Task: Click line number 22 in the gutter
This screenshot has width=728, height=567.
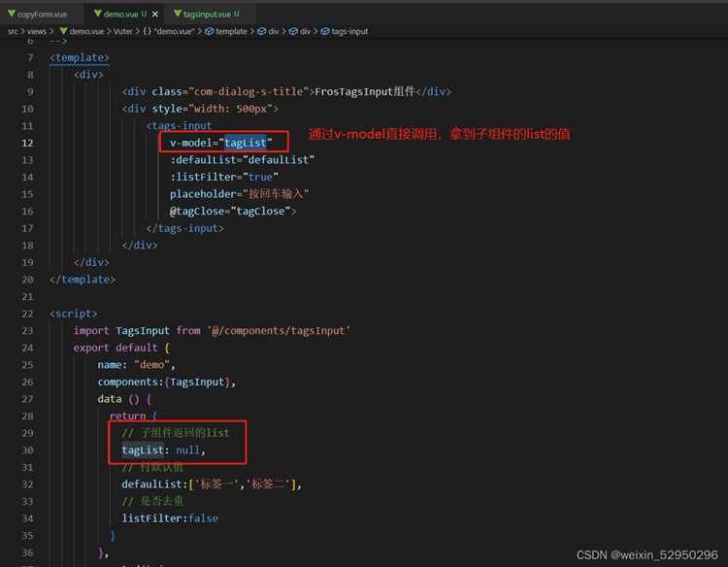Action: pyautogui.click(x=27, y=314)
